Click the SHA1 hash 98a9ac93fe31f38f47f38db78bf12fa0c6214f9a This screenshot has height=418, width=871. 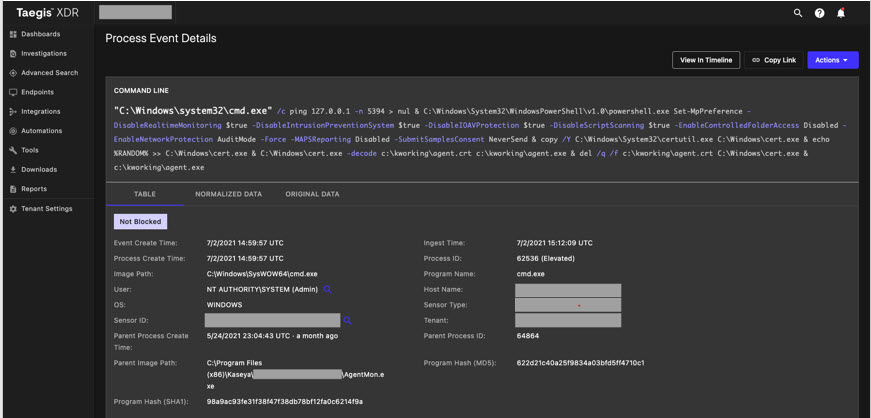(285, 401)
